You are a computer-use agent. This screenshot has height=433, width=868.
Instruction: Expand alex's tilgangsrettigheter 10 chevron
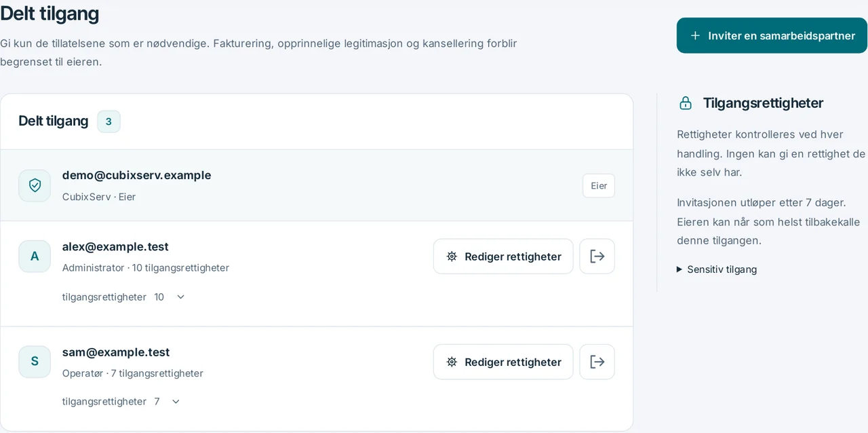180,297
